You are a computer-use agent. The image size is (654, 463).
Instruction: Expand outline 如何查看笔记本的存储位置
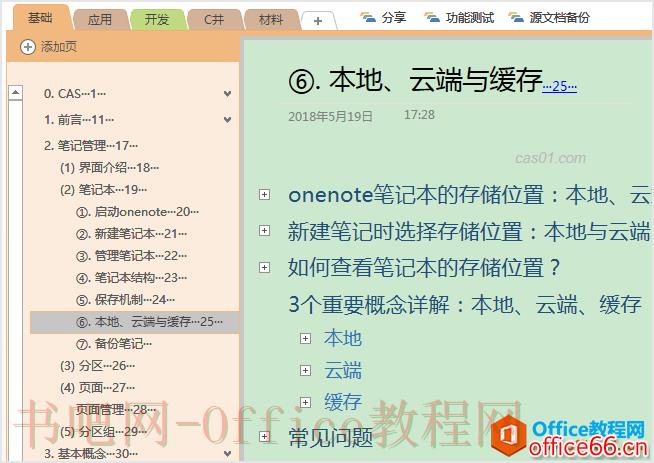point(264,267)
